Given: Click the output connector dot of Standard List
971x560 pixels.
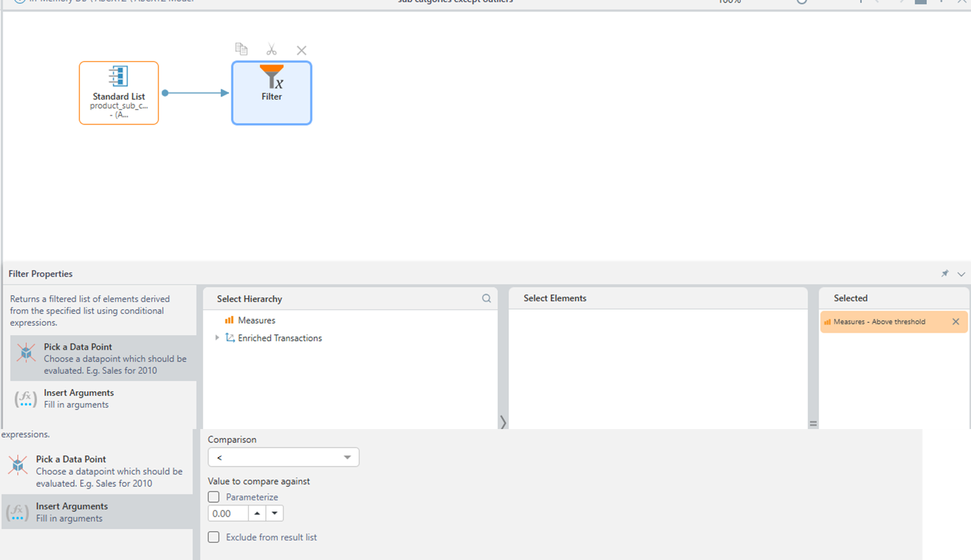Looking at the screenshot, I should (x=165, y=93).
